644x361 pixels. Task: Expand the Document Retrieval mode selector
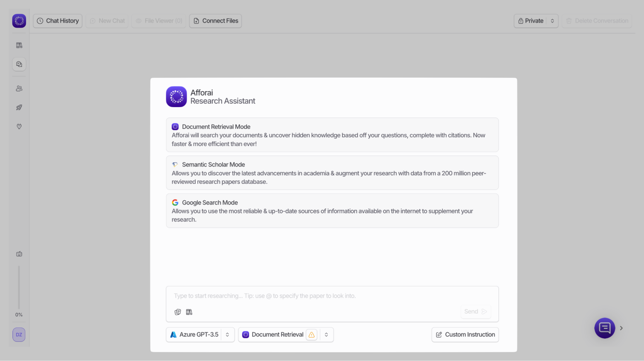[326, 335]
